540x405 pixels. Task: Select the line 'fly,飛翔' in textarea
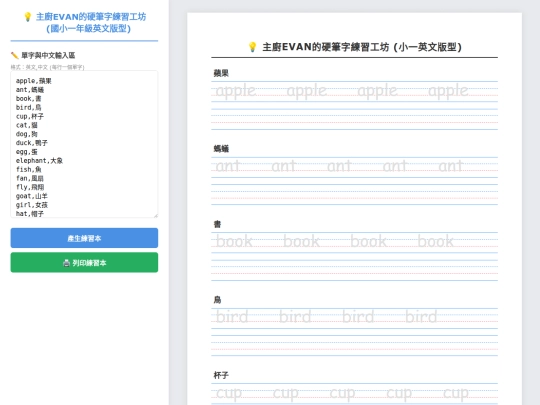30,187
